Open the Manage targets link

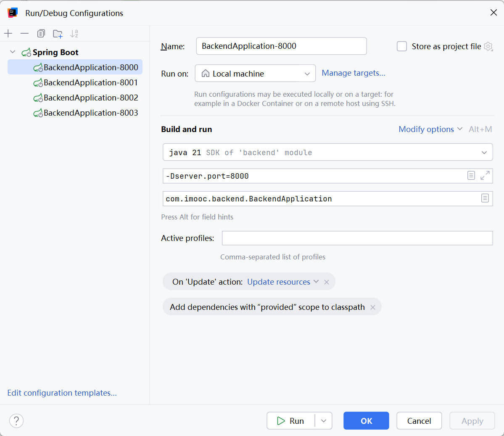pos(353,73)
